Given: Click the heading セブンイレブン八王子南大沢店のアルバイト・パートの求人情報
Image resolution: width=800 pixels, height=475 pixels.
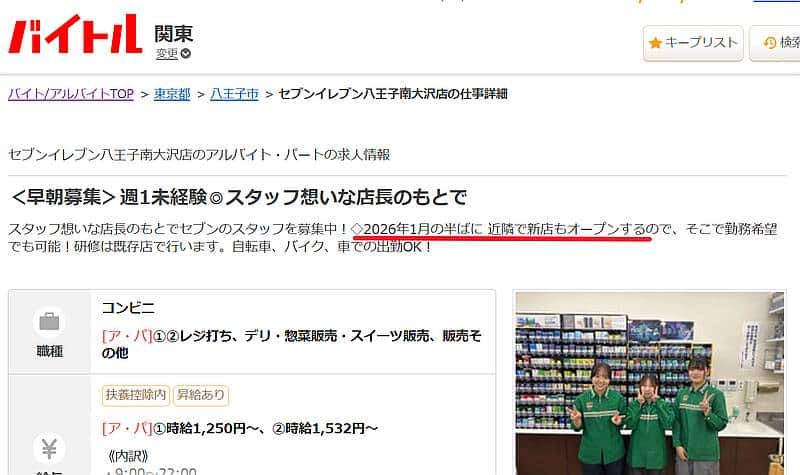Looking at the screenshot, I should pos(199,154).
